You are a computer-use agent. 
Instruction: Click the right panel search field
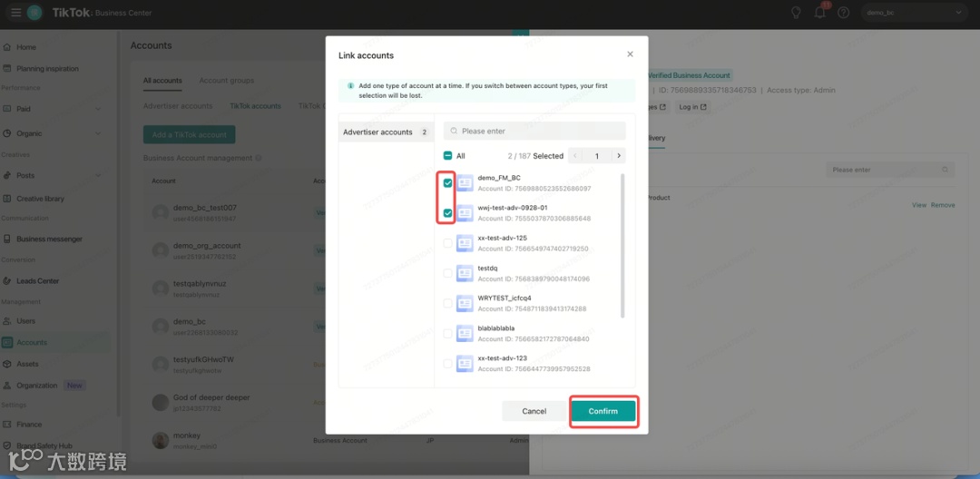coord(890,170)
